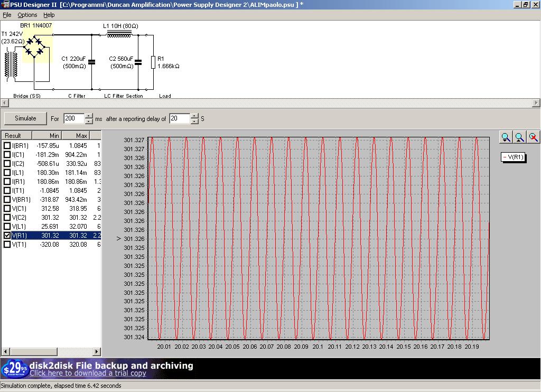Decrease simulation duration with down arrow

(x=89, y=121)
